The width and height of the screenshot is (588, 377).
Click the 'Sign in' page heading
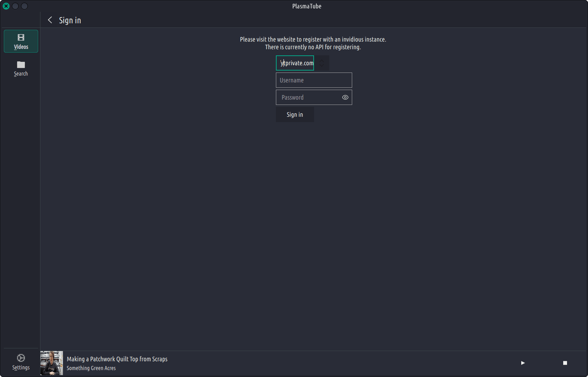tap(70, 20)
